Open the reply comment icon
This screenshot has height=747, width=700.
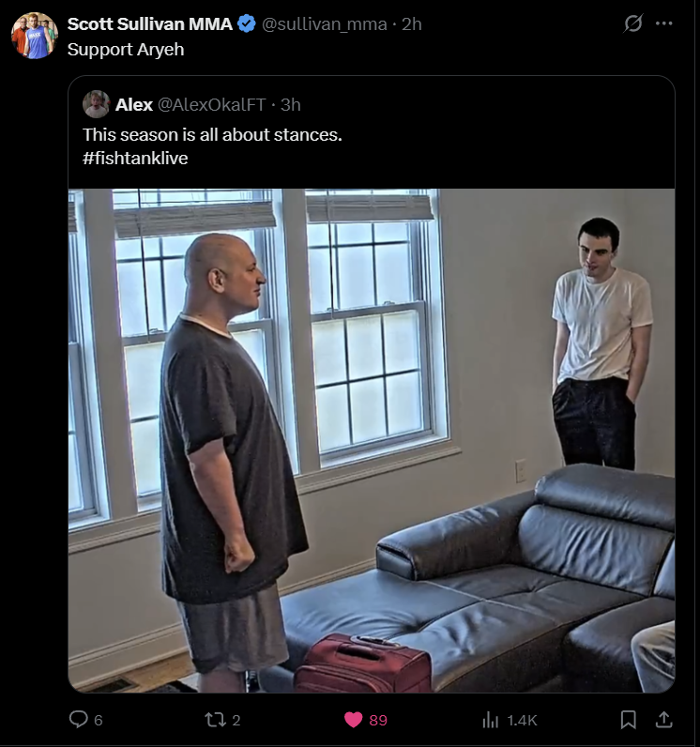click(79, 720)
